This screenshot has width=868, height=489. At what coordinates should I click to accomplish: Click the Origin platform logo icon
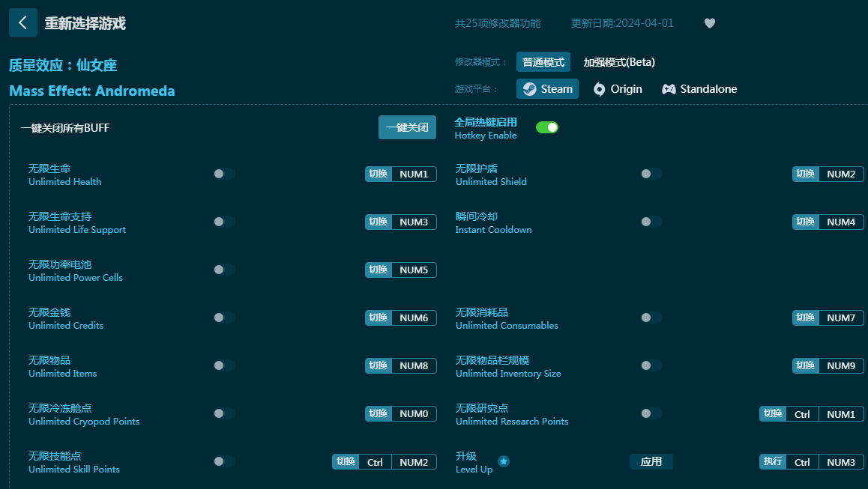point(599,89)
